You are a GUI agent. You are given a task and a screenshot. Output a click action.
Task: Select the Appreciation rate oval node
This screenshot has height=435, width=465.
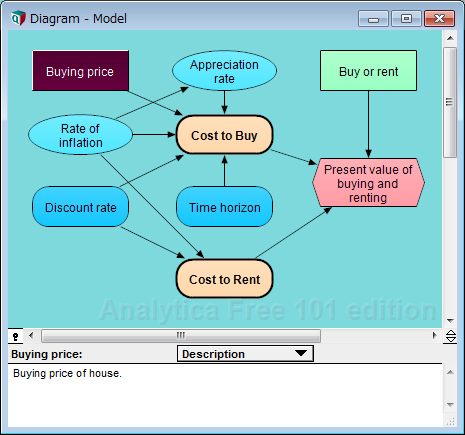click(224, 71)
